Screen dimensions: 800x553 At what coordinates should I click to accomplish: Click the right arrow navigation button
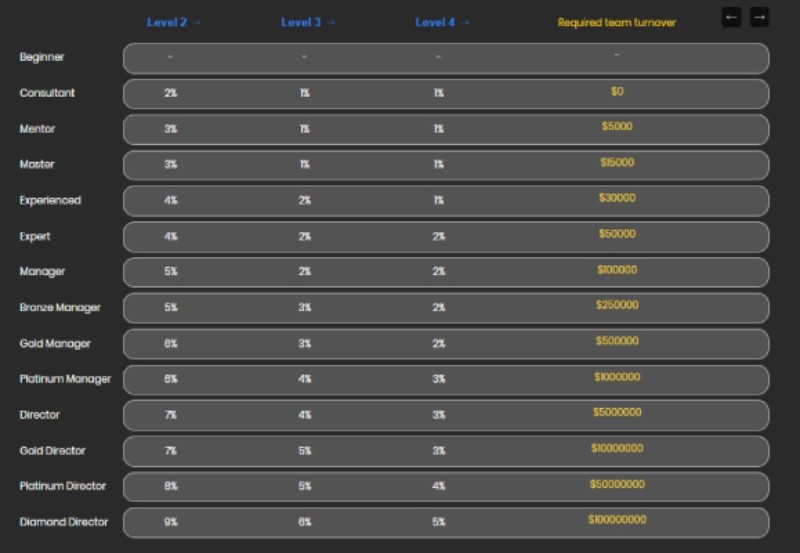(x=759, y=17)
